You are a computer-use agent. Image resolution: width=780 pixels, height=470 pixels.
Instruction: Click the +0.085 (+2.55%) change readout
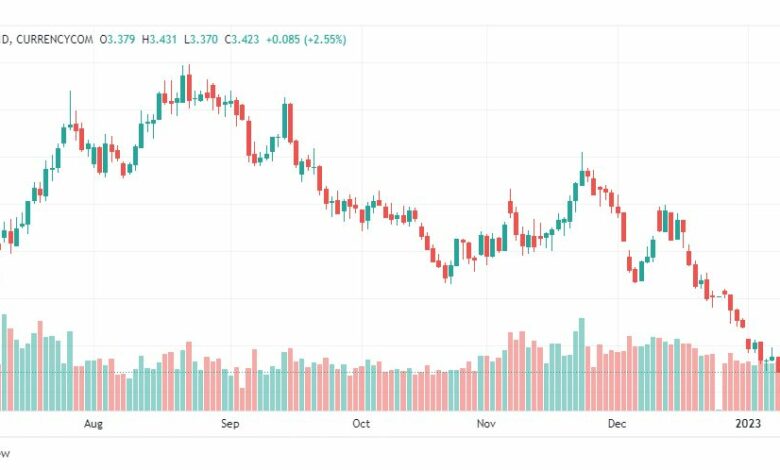306,39
